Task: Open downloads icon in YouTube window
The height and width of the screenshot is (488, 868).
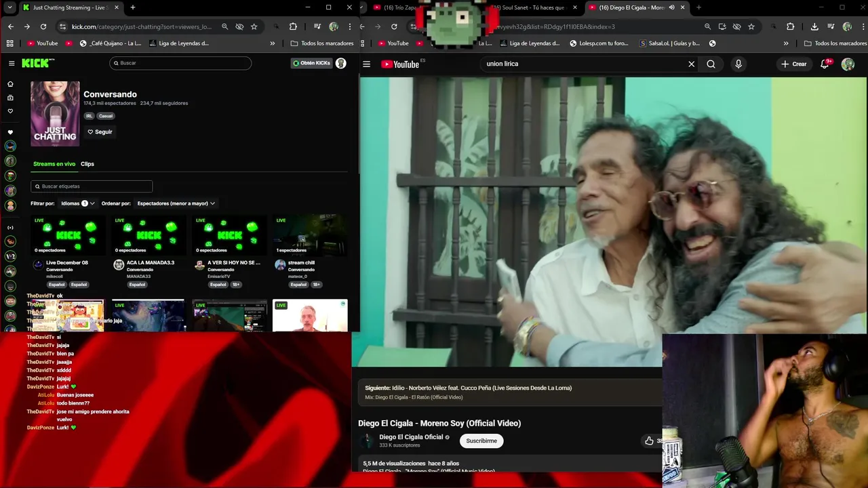Action: 814,26
